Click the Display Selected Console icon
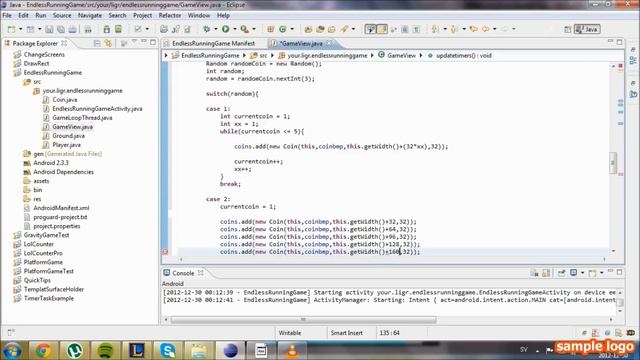Screen dimensions: 640x360 pos(573,273)
